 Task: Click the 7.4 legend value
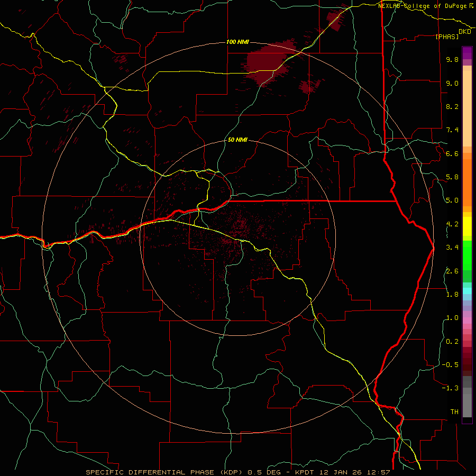point(452,130)
